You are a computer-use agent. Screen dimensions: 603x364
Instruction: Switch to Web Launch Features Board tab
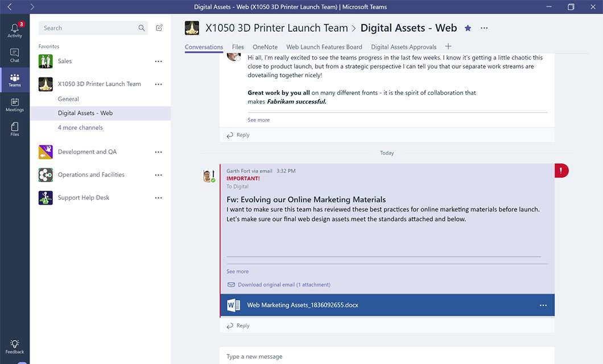click(324, 47)
